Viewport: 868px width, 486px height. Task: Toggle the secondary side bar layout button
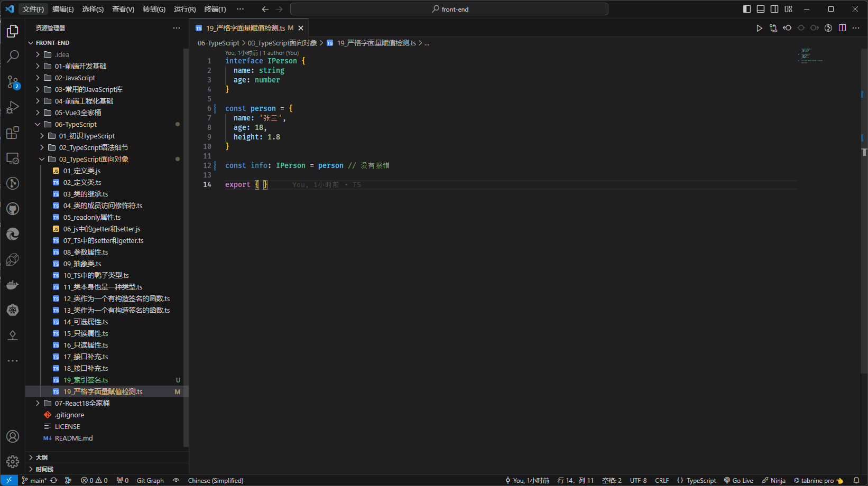point(774,9)
